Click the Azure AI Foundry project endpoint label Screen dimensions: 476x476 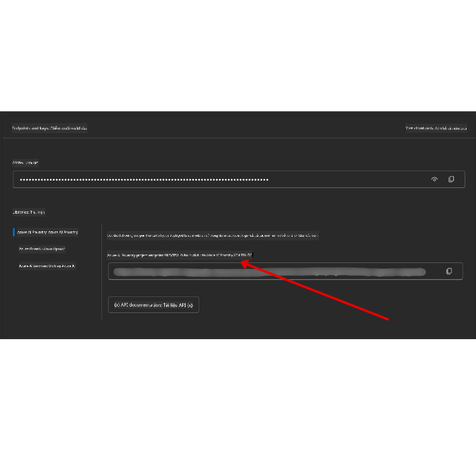click(180, 255)
